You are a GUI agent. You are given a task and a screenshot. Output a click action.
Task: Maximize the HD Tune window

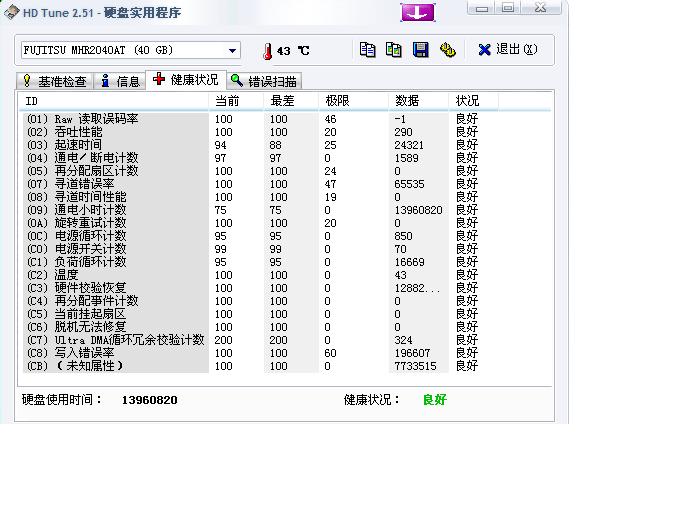point(509,8)
